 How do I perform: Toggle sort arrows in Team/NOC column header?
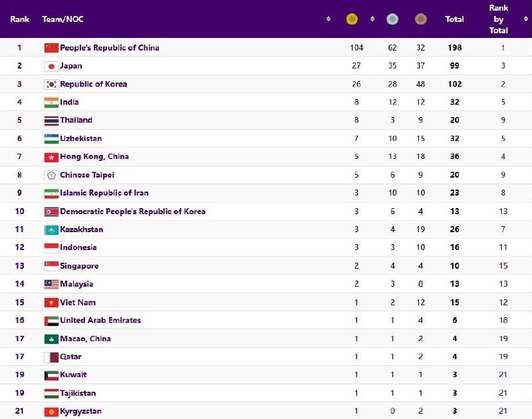(329, 19)
